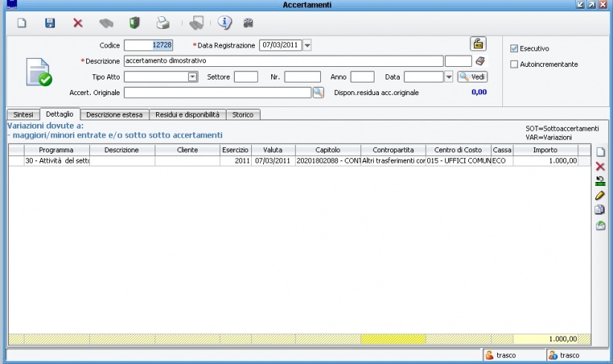
Task: Click the blue floppy disk save icon
Action: click(x=50, y=23)
